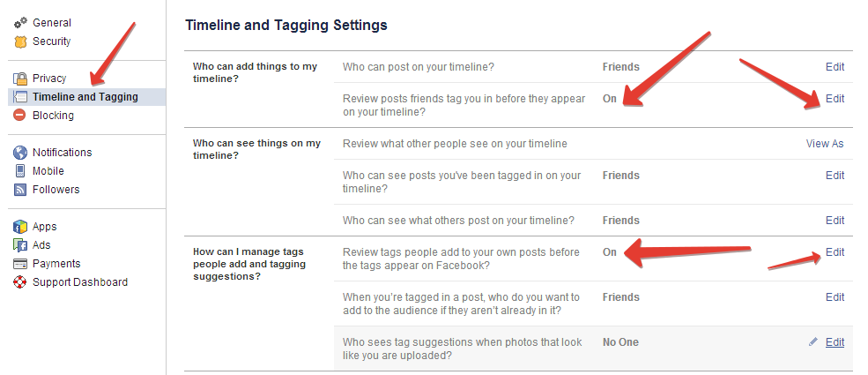Click the Followers feed icon

coord(20,190)
